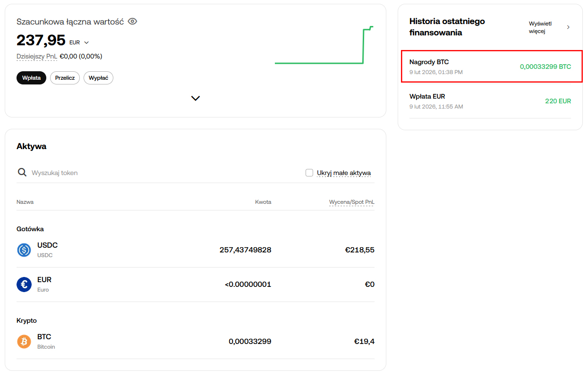Click the Kwota column header
The width and height of the screenshot is (588, 377).
[x=263, y=202]
